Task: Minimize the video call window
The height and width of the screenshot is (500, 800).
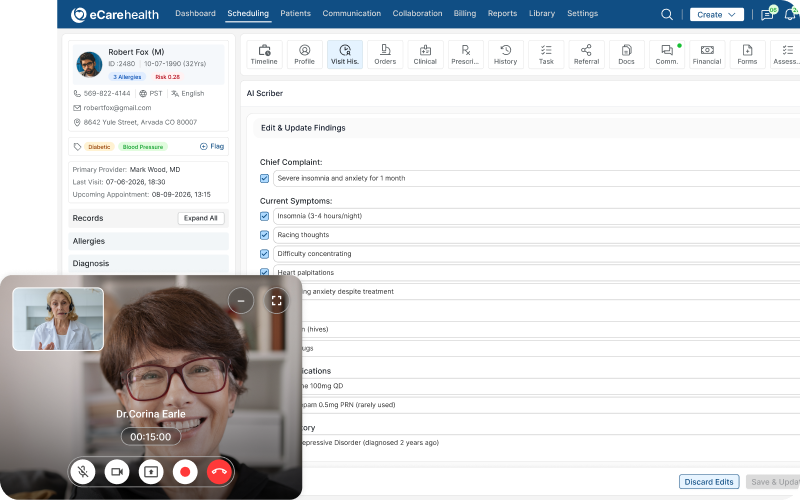Action: pyautogui.click(x=241, y=301)
